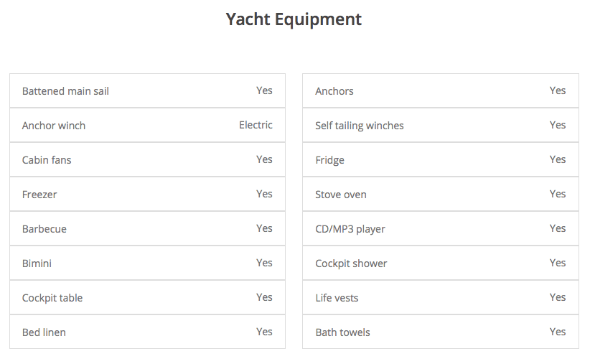The image size is (590, 364).
Task: Click the Self tailing winches label
Action: tap(360, 126)
